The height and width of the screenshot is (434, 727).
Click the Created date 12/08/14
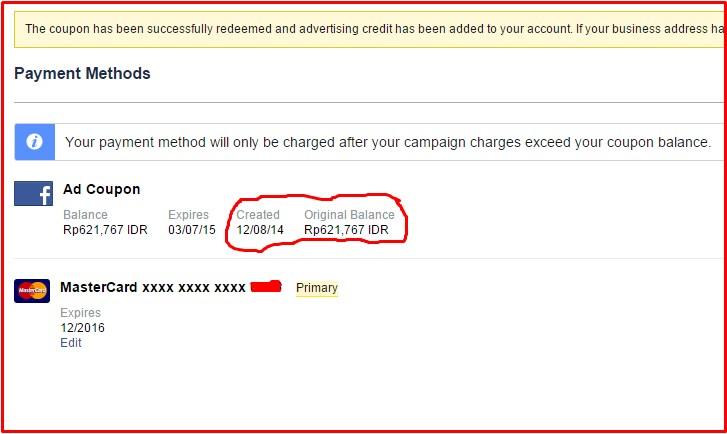pyautogui.click(x=259, y=229)
